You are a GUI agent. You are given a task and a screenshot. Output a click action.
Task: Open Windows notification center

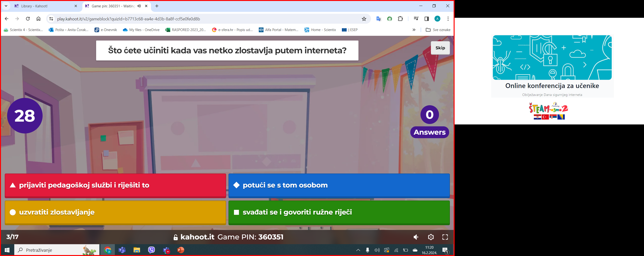click(445, 250)
